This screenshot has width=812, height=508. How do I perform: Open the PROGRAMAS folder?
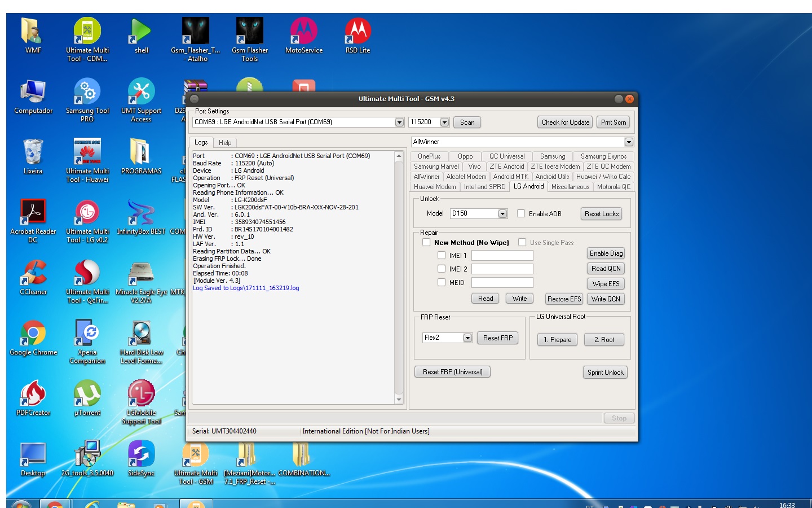coord(141,157)
